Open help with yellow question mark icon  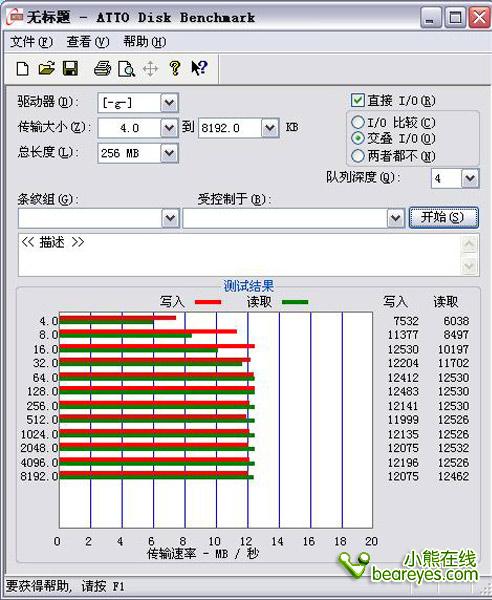pyautogui.click(x=175, y=68)
